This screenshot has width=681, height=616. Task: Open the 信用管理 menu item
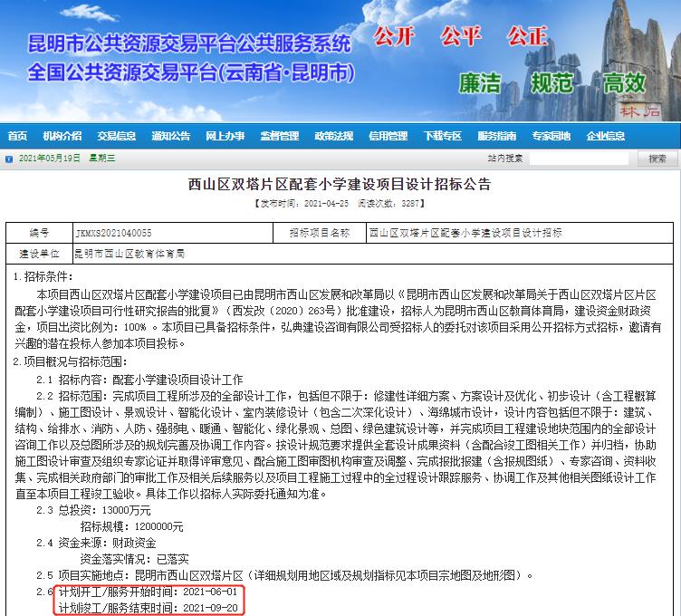pos(388,136)
